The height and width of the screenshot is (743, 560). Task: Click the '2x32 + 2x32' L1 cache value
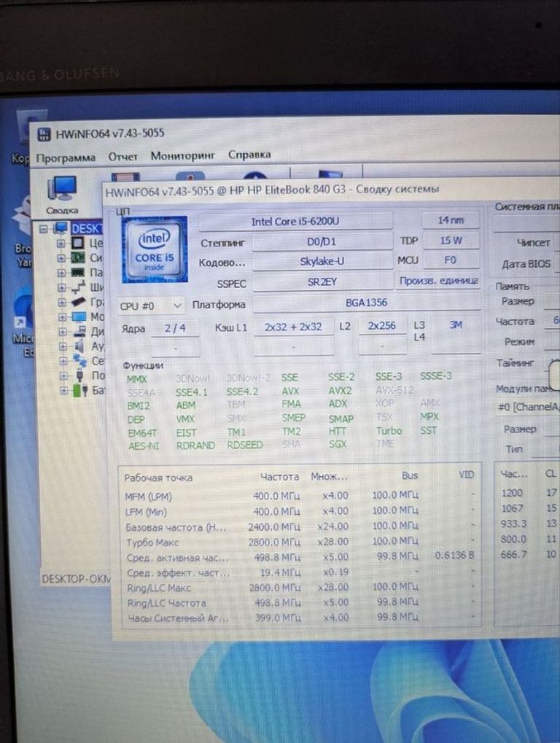293,327
